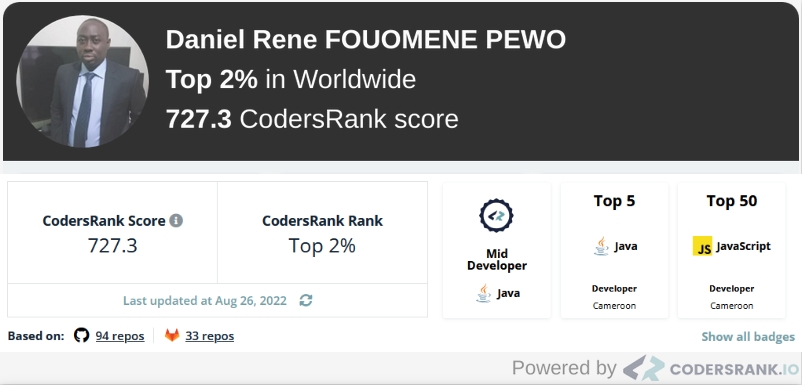The width and height of the screenshot is (802, 385).
Task: Click the name Daniel Rene FOUOMENE PEWO
Action: coord(366,40)
